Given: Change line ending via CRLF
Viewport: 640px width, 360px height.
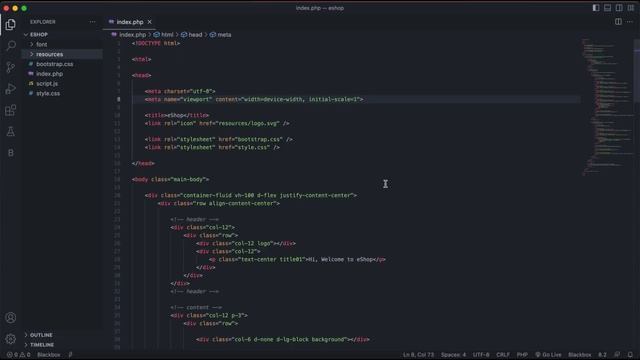Looking at the screenshot, I should pos(503,355).
